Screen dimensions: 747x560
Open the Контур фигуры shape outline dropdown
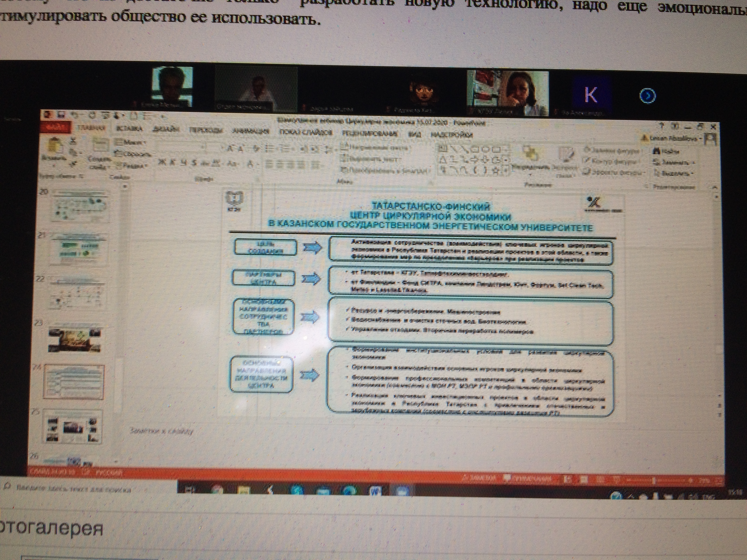click(611, 162)
